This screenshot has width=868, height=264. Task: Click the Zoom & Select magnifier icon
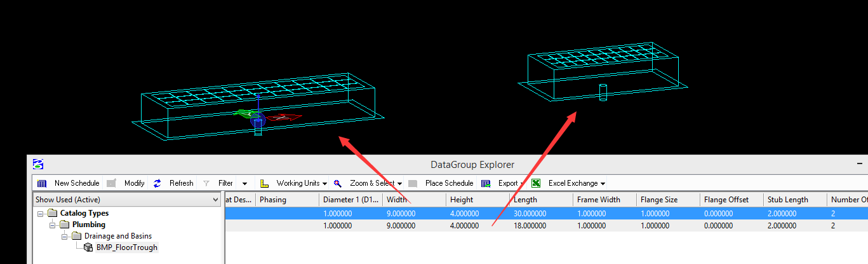pyautogui.click(x=338, y=183)
